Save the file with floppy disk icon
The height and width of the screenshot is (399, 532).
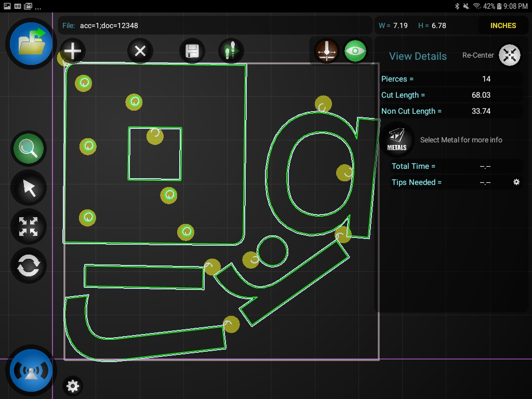pyautogui.click(x=192, y=51)
